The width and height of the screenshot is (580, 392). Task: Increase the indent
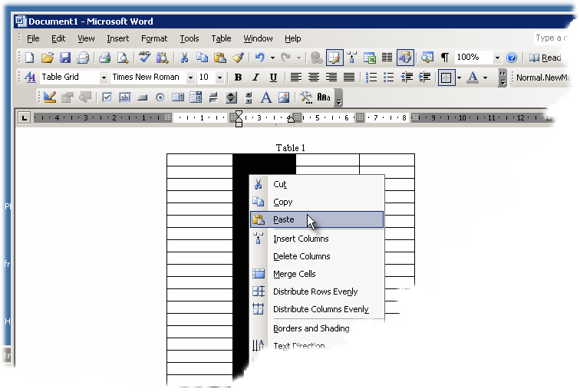[x=425, y=77]
